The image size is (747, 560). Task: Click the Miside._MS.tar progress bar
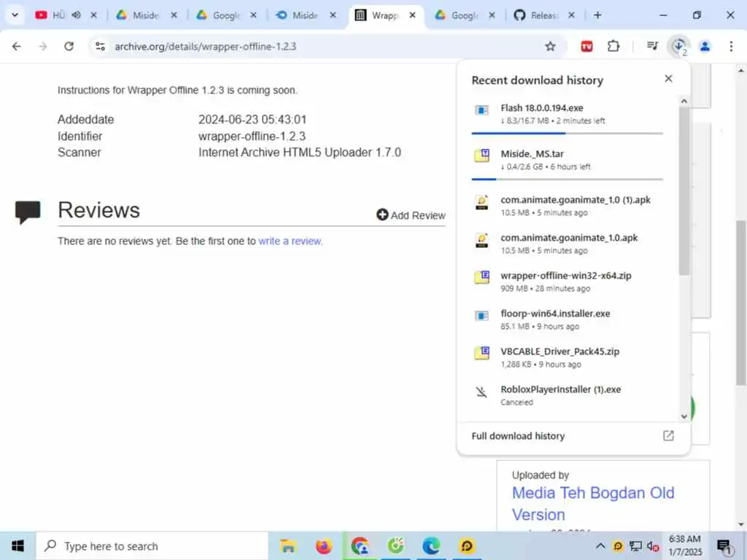click(x=567, y=179)
